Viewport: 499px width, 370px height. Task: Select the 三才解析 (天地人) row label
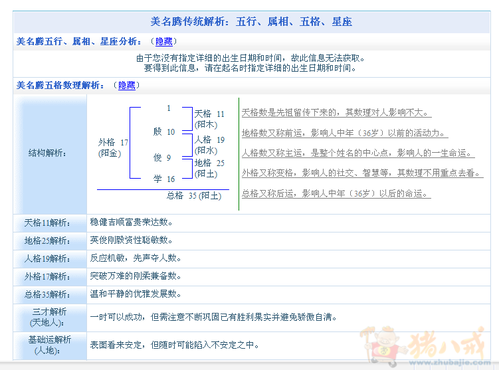point(49,317)
